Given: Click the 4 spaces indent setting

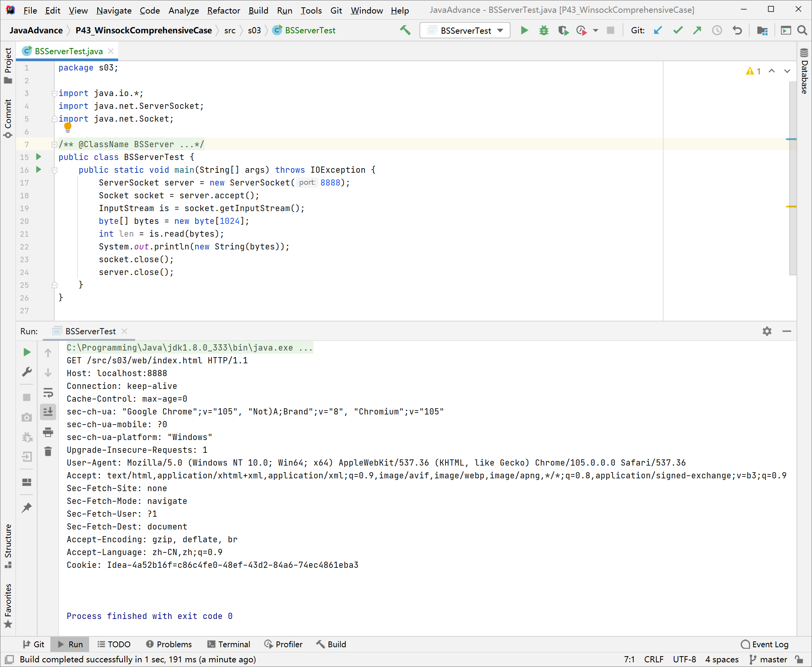Looking at the screenshot, I should [721, 659].
